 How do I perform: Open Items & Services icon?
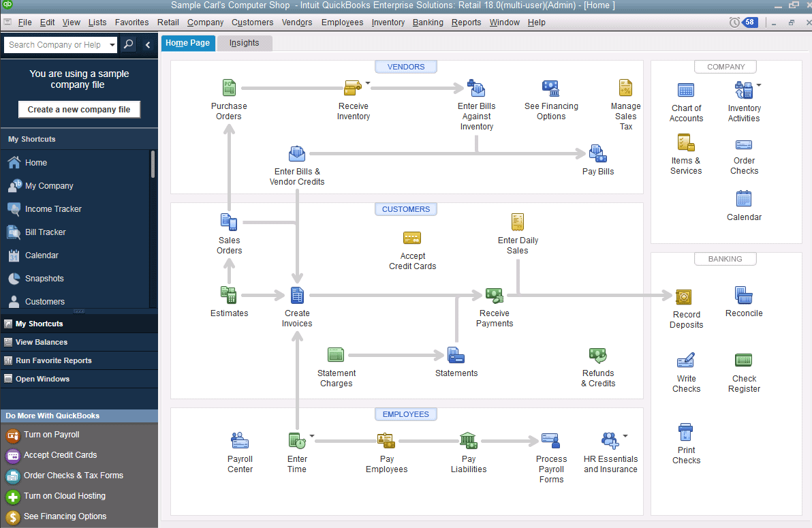tap(686, 142)
